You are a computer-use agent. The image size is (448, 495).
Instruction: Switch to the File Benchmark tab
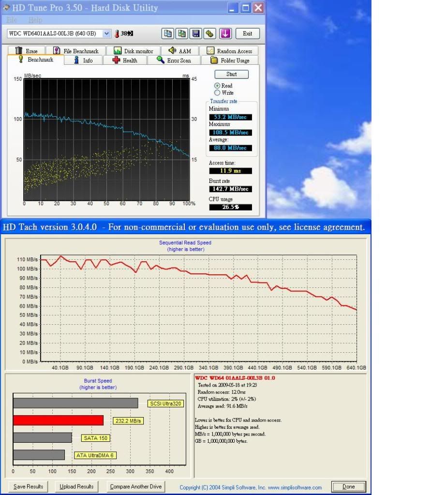(76, 51)
